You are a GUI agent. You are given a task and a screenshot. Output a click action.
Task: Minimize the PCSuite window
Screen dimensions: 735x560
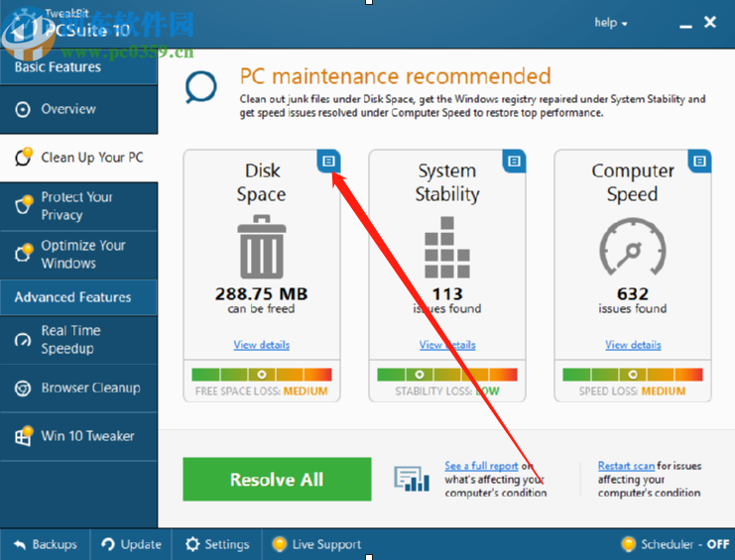pos(685,24)
